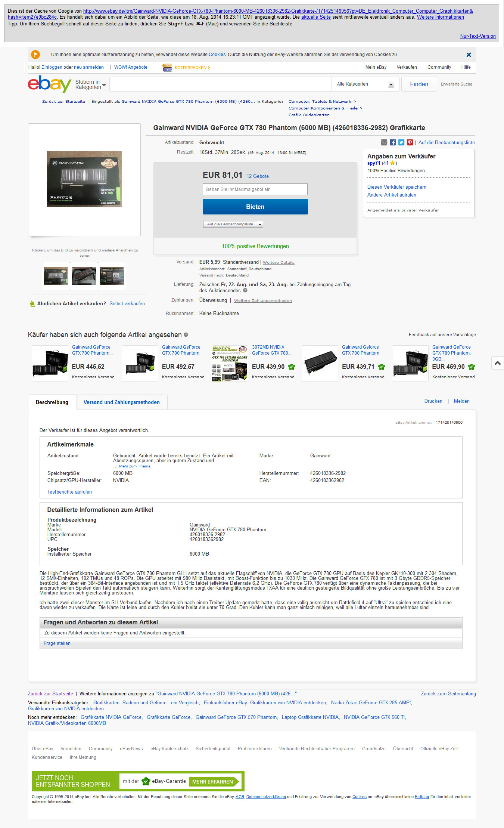Click the green tag icon by 'Ähnlichen Artikel verkaufen'
This screenshot has height=828, width=504.
coord(32,304)
